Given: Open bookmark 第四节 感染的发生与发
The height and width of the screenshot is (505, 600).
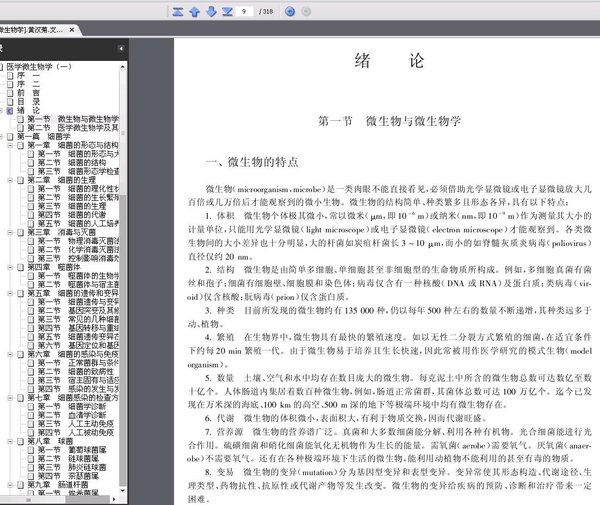Looking at the screenshot, I should tap(78, 389).
